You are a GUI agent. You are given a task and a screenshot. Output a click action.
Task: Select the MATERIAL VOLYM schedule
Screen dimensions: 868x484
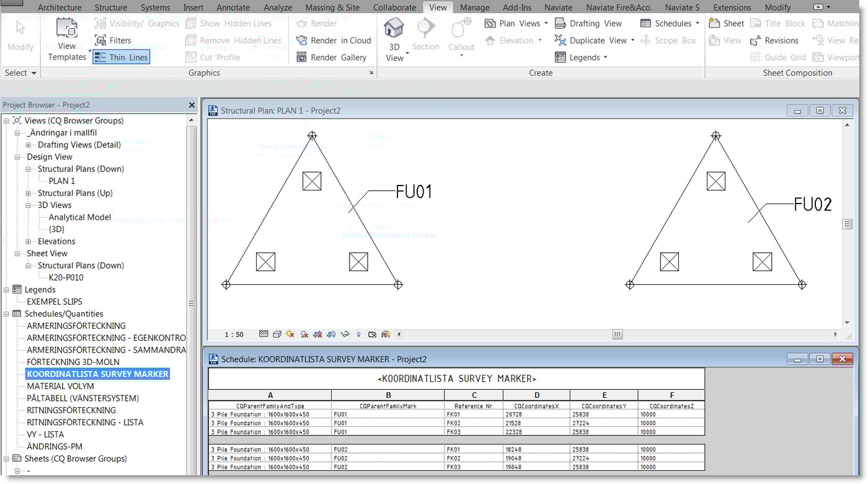[x=60, y=386]
